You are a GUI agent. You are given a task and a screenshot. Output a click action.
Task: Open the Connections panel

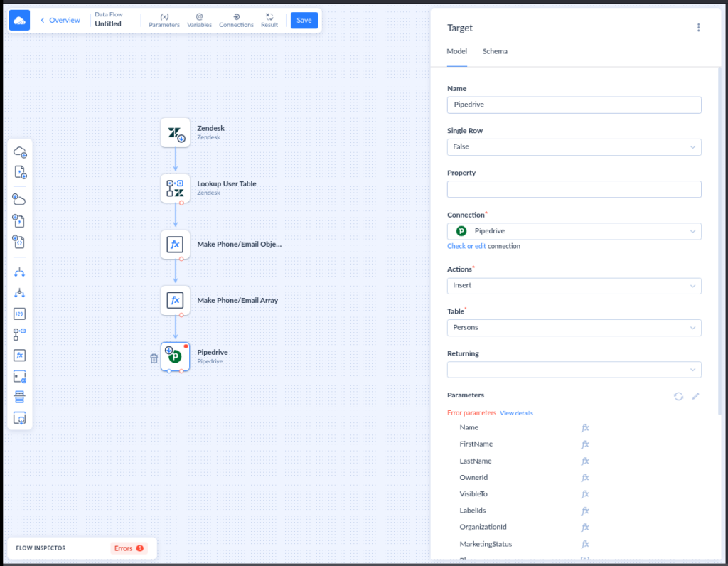236,21
